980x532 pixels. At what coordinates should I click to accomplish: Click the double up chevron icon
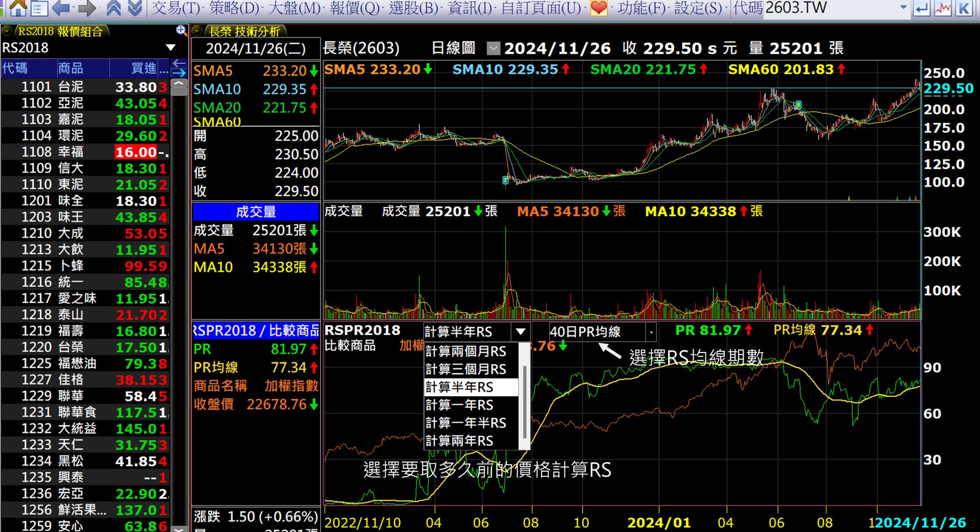click(113, 8)
